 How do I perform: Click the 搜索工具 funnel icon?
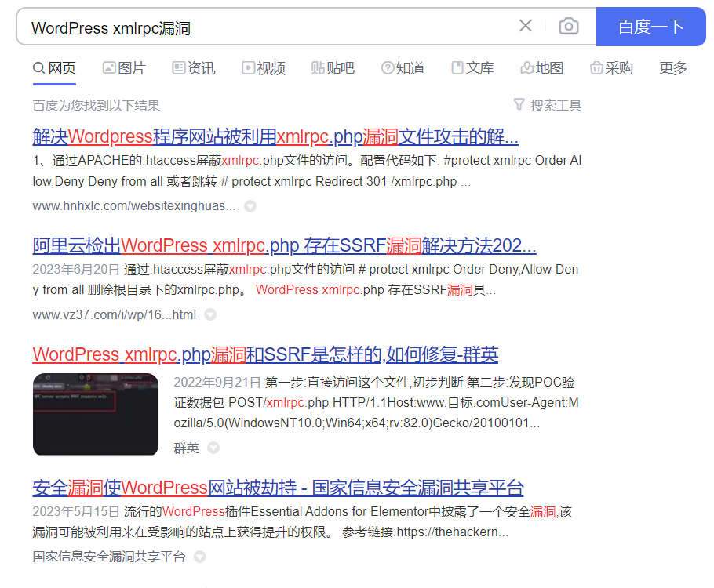coord(519,105)
